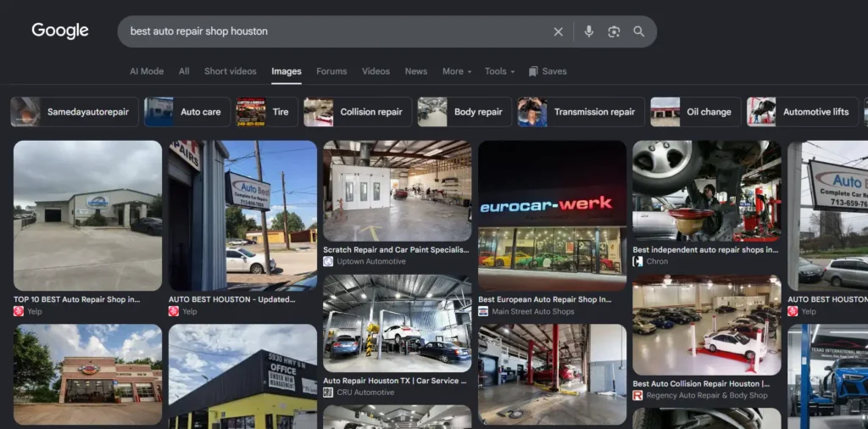Click the Uptown Automotive source name

[371, 261]
